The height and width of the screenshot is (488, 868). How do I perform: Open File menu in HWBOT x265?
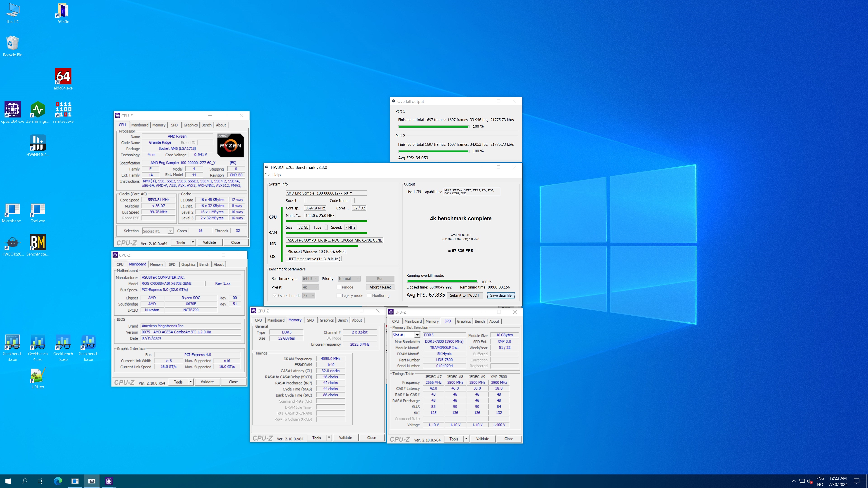click(x=267, y=175)
